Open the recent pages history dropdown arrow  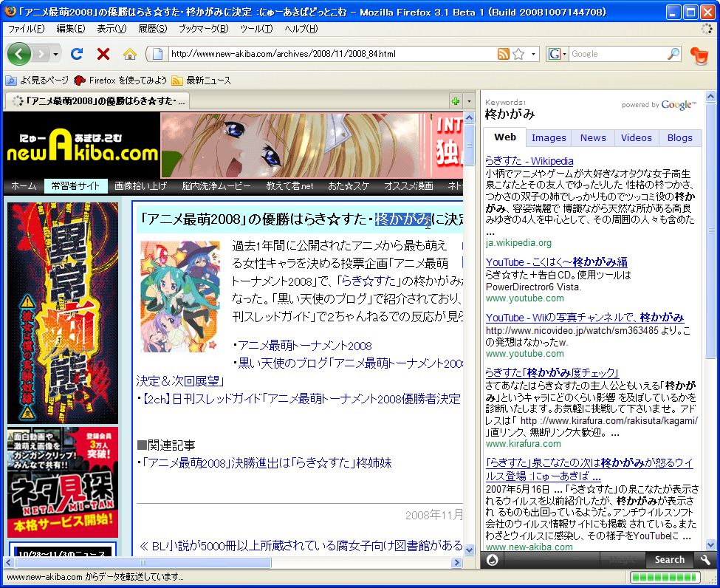point(55,54)
